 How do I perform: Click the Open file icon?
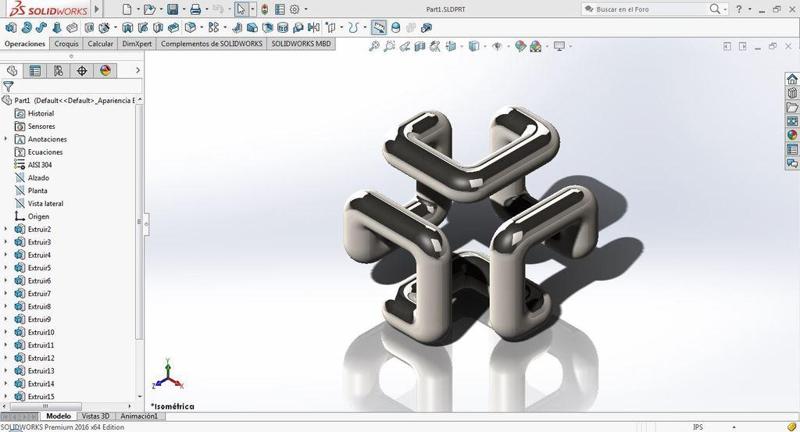149,9
